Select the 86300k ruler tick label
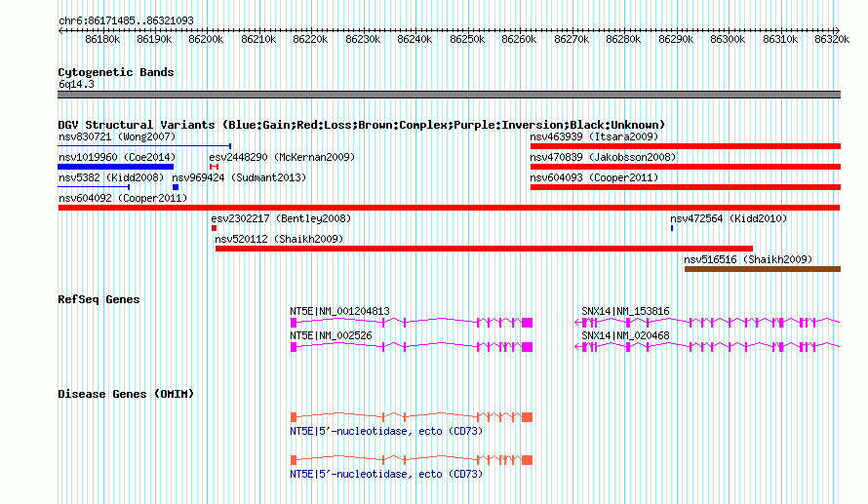 tap(728, 39)
